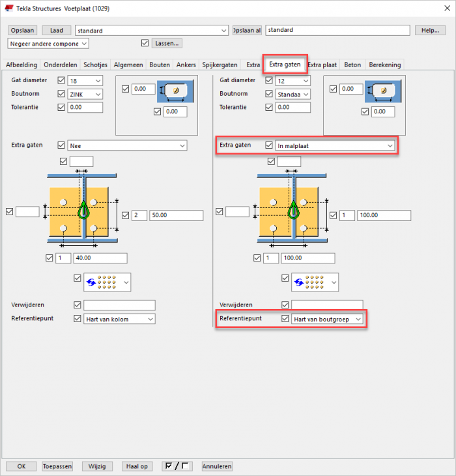Toggle right Referentiepunt checkbox

pyautogui.click(x=285, y=318)
